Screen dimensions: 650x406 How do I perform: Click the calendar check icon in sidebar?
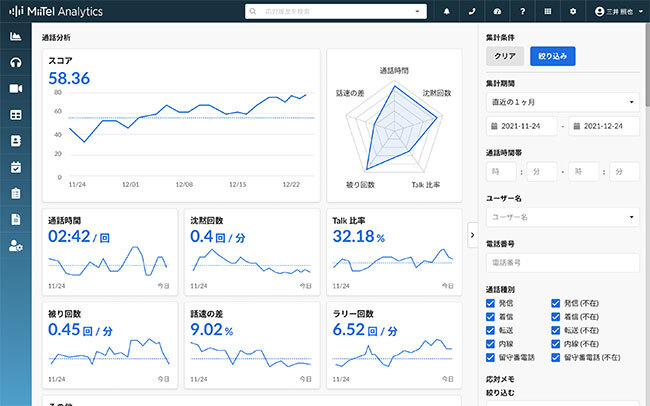tap(15, 167)
